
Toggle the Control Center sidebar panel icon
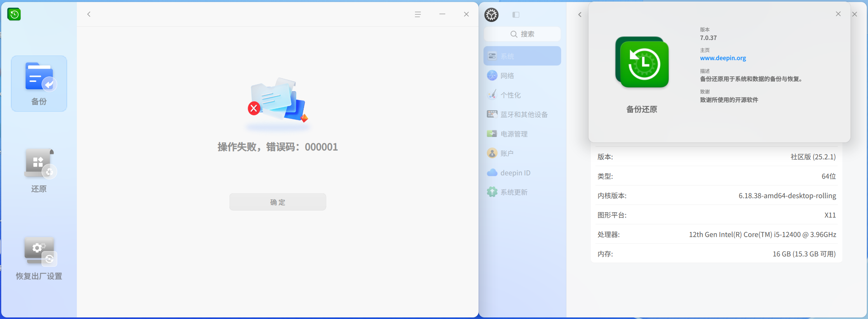(516, 15)
